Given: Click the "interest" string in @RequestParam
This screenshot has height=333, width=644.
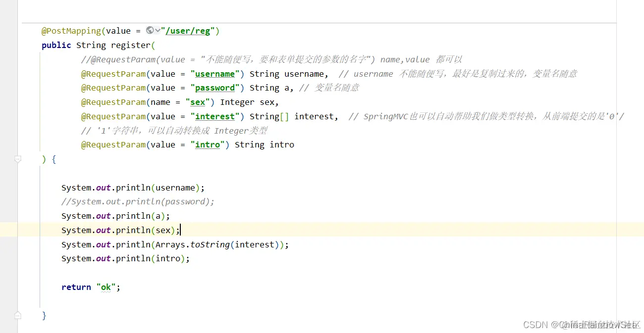Looking at the screenshot, I should 215,116.
